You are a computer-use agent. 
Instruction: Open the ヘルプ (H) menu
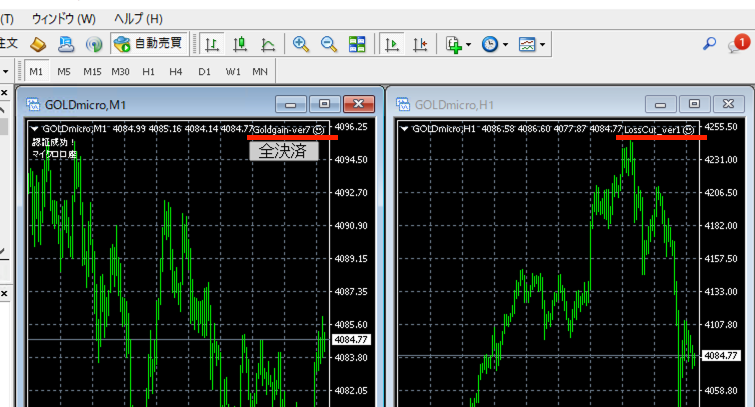pyautogui.click(x=138, y=19)
